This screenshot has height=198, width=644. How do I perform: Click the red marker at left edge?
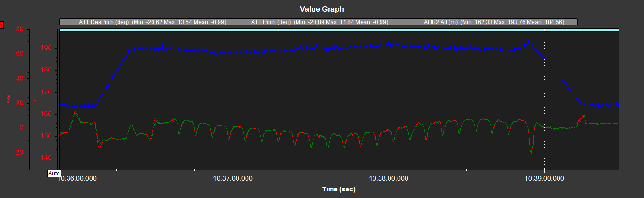[x=1, y=25]
